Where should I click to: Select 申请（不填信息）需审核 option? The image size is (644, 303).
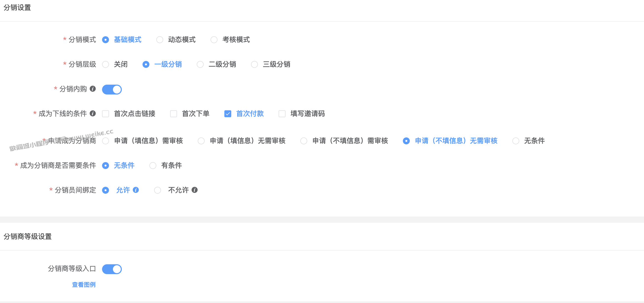click(304, 141)
